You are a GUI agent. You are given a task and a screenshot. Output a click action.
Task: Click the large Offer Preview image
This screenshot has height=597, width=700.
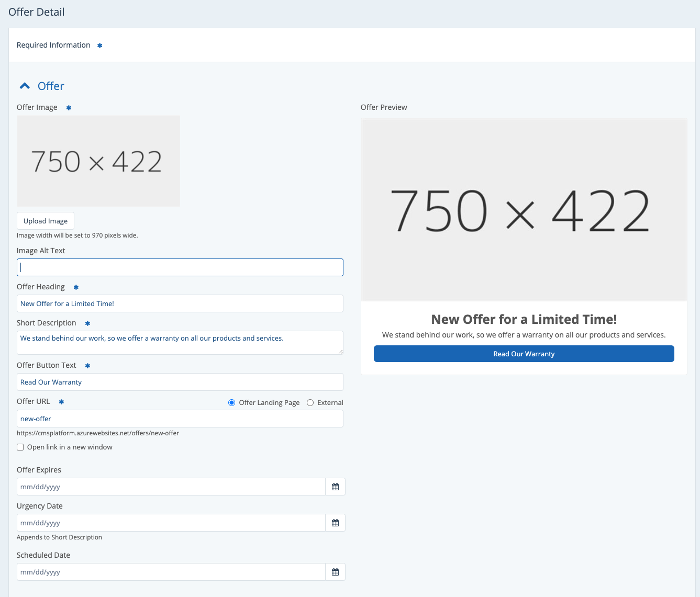tap(524, 210)
